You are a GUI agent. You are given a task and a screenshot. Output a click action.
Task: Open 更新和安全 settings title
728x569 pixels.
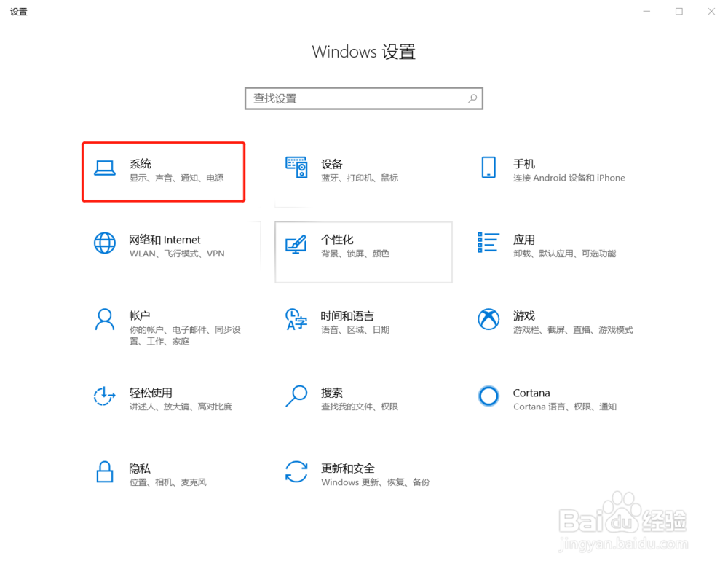point(348,468)
